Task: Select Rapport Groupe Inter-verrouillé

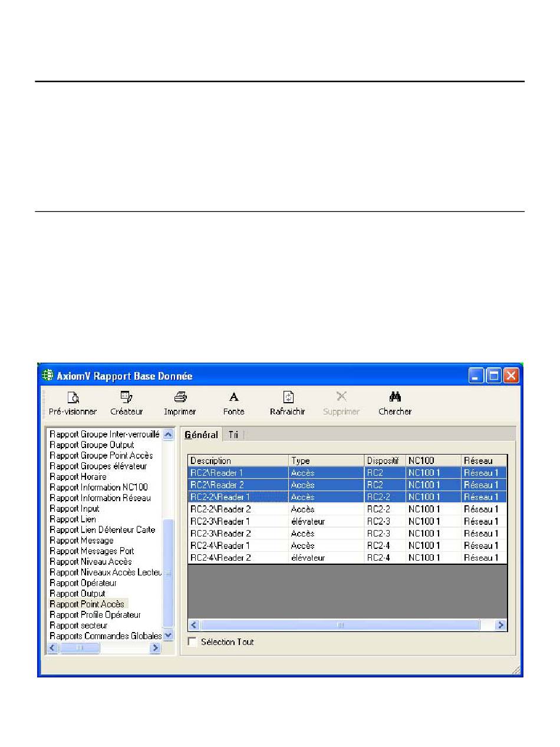Action: pyautogui.click(x=104, y=435)
